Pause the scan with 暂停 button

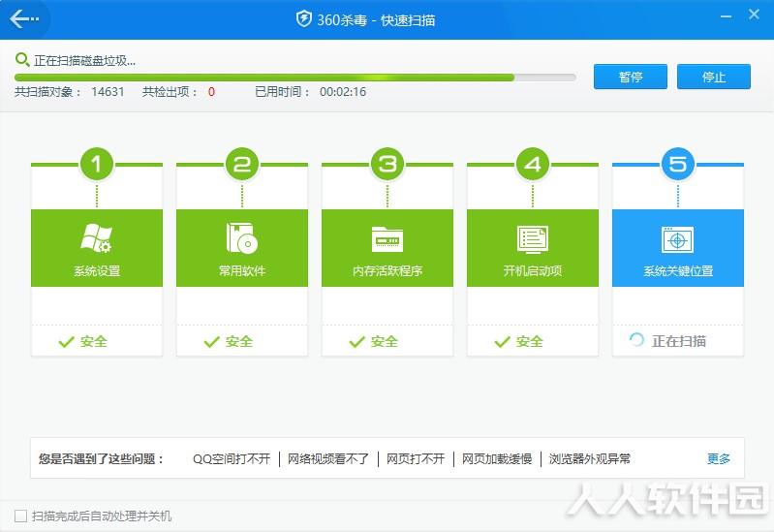pos(631,77)
